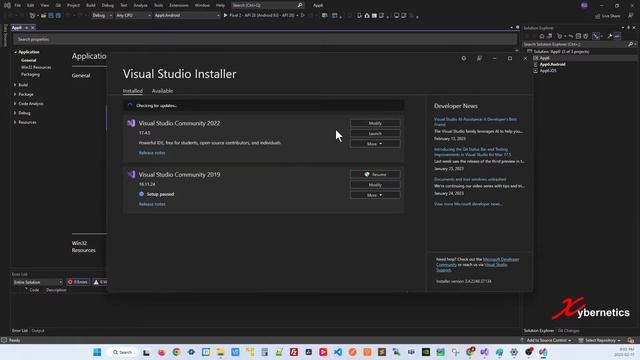Click the Live Share icon
Viewport: 640px width, 360px height.
click(598, 16)
